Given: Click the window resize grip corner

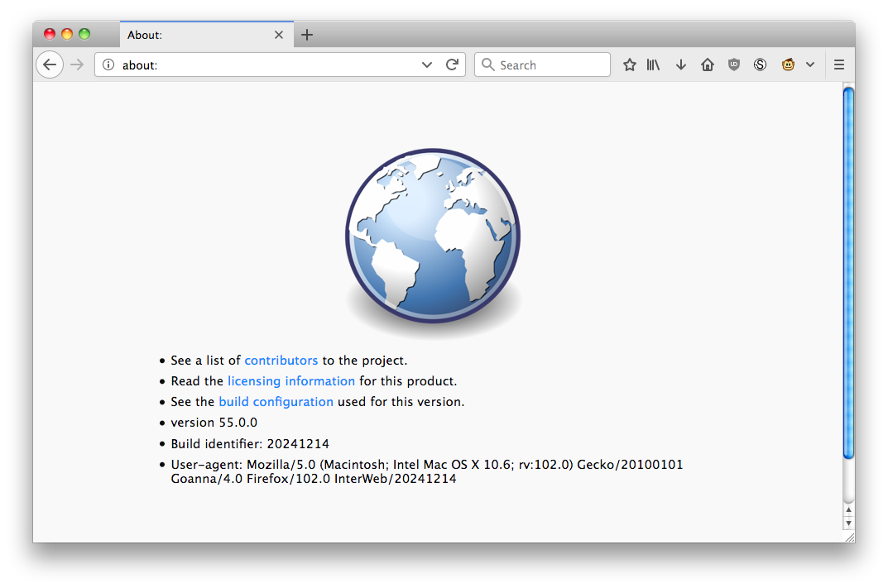Looking at the screenshot, I should click(849, 538).
